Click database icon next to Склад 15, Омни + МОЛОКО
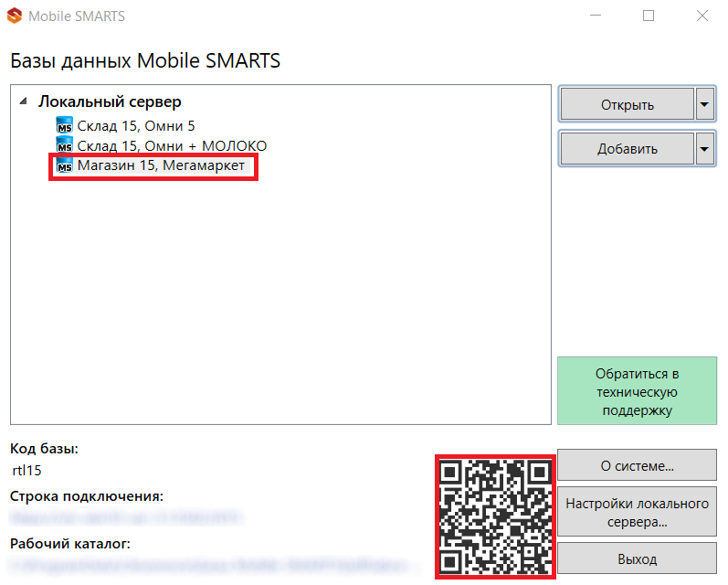Image resolution: width=728 pixels, height=585 pixels. 65,144
